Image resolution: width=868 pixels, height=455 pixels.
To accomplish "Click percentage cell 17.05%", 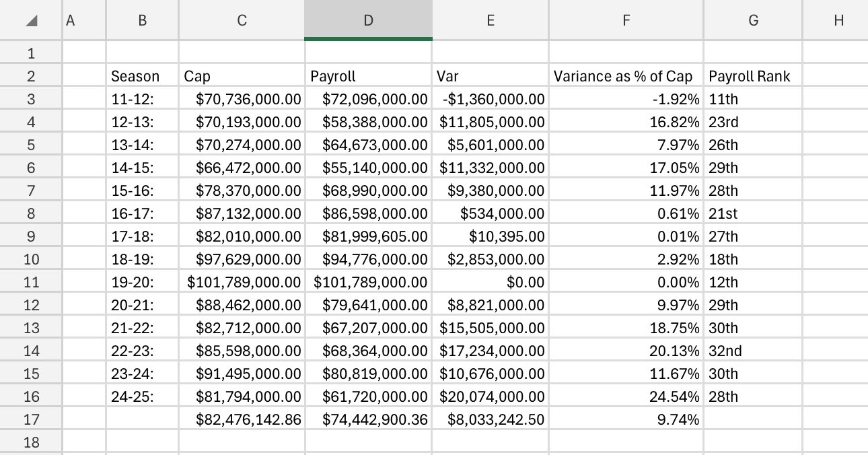I will (x=626, y=168).
